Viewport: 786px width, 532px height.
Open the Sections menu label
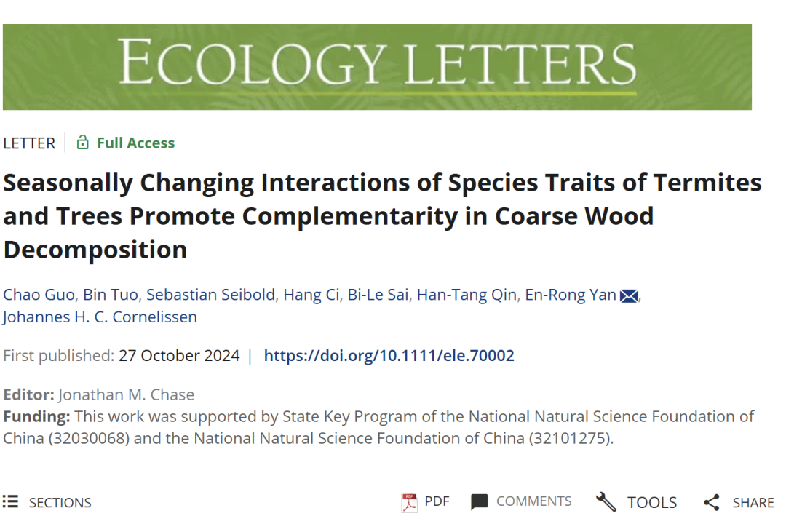[60, 503]
